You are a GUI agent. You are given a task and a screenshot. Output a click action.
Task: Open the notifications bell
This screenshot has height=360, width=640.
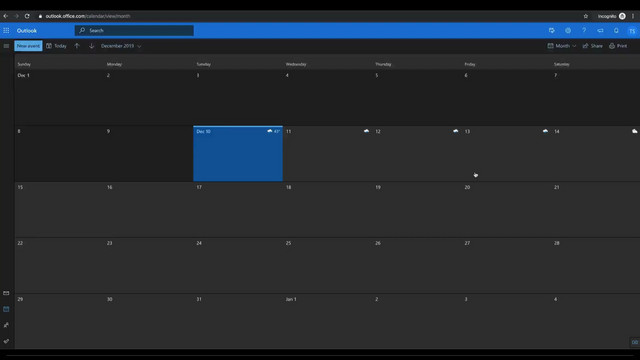(616, 31)
